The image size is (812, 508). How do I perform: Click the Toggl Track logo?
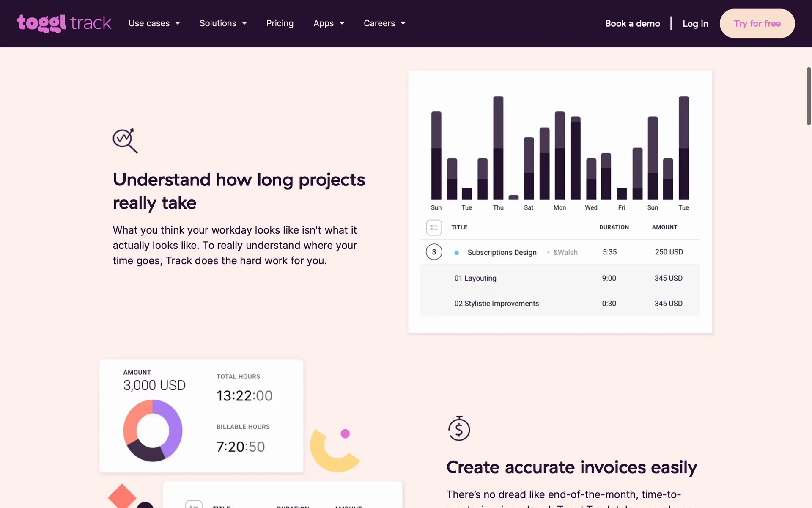click(x=64, y=23)
